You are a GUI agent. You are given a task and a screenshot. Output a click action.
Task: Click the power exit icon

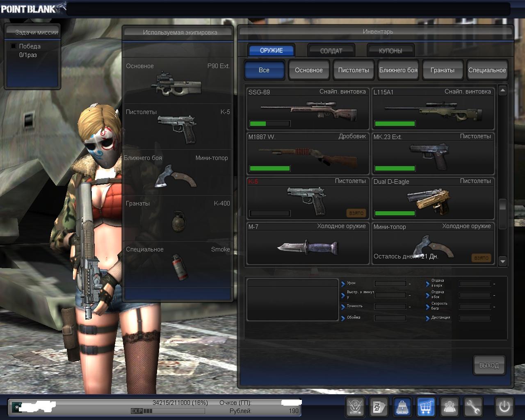click(x=504, y=407)
